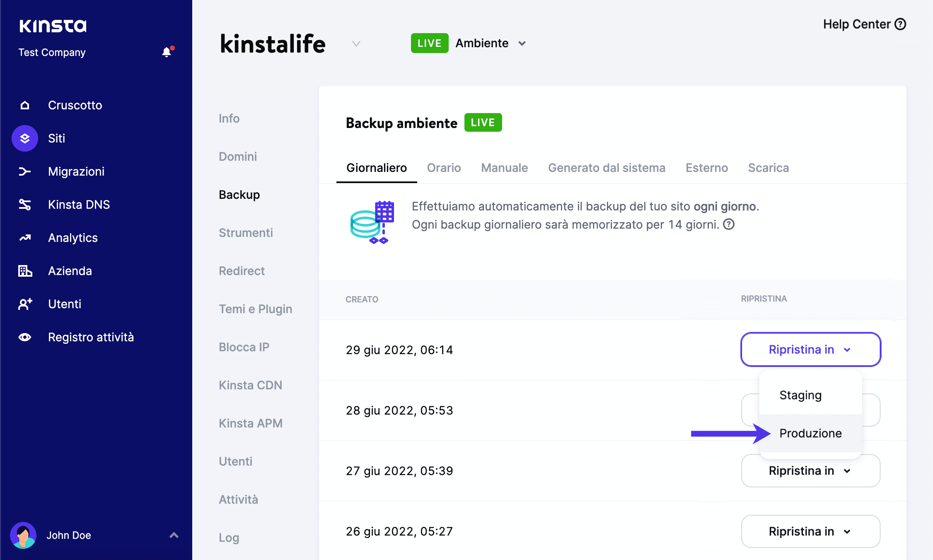The height and width of the screenshot is (560, 933).
Task: Open the kinstalife site switcher chevron
Action: (356, 43)
